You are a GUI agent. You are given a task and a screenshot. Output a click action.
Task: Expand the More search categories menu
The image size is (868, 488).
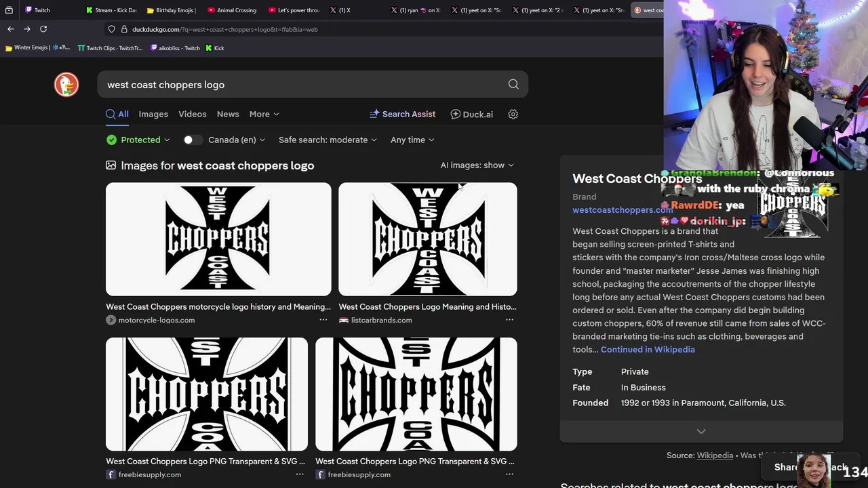tap(264, 114)
